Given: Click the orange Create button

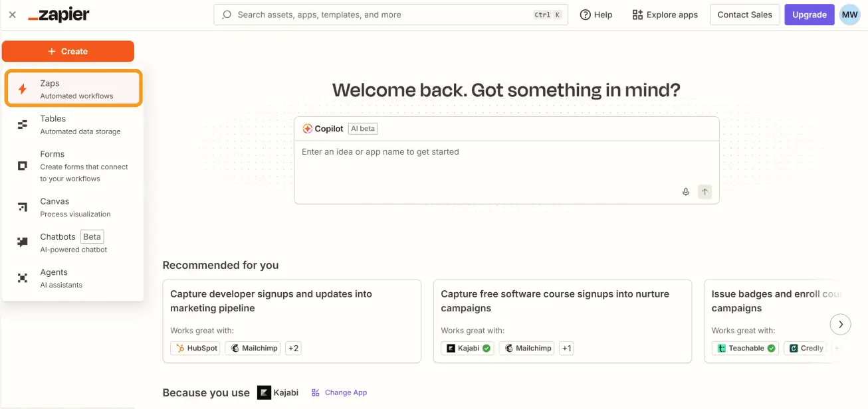Looking at the screenshot, I should point(68,51).
